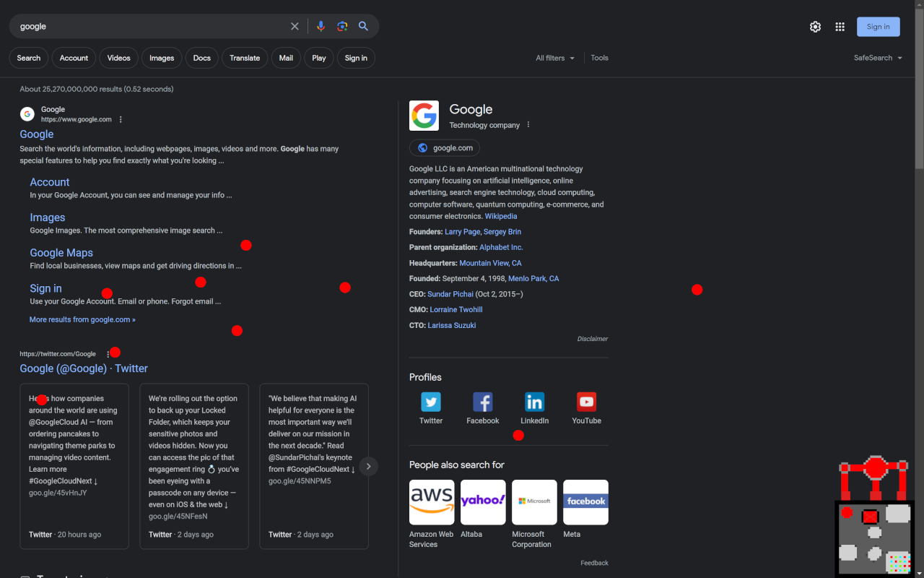Open the tweet quoting "We believe that making AI"
The height and width of the screenshot is (578, 924).
[314, 466]
